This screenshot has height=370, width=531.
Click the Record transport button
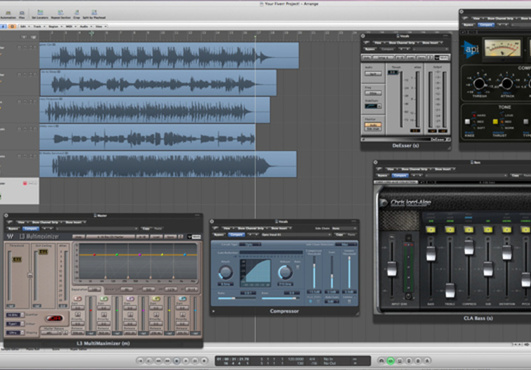[204, 361]
